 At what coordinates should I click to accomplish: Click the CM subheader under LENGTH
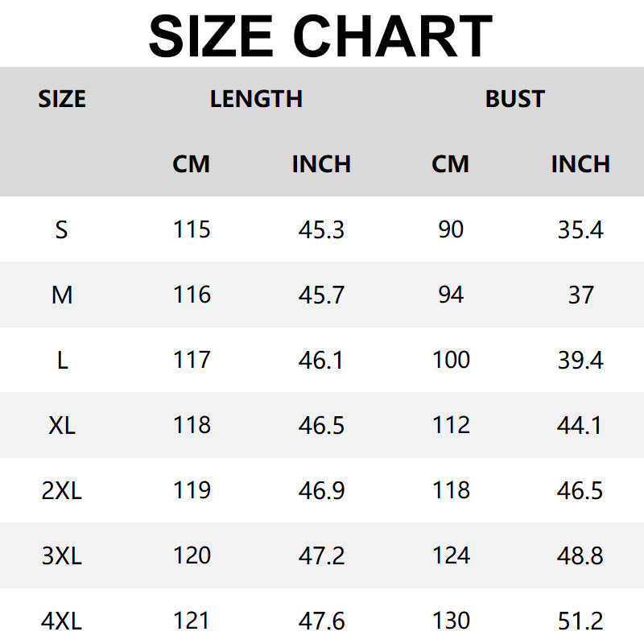pyautogui.click(x=191, y=164)
